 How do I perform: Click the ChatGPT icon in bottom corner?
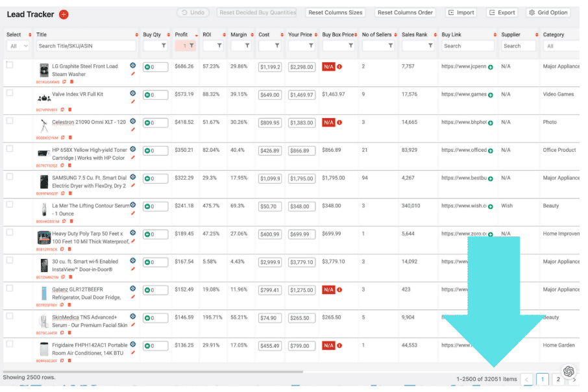569,371
